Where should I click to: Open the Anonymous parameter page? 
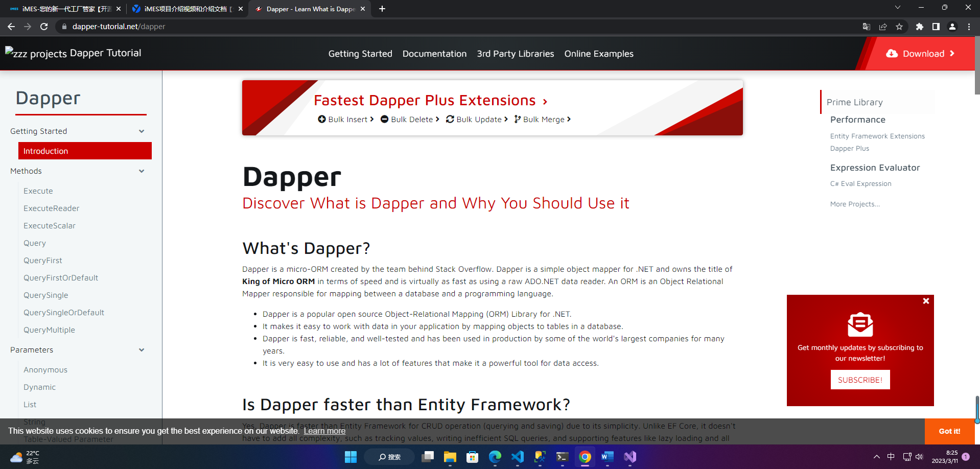[x=45, y=370]
